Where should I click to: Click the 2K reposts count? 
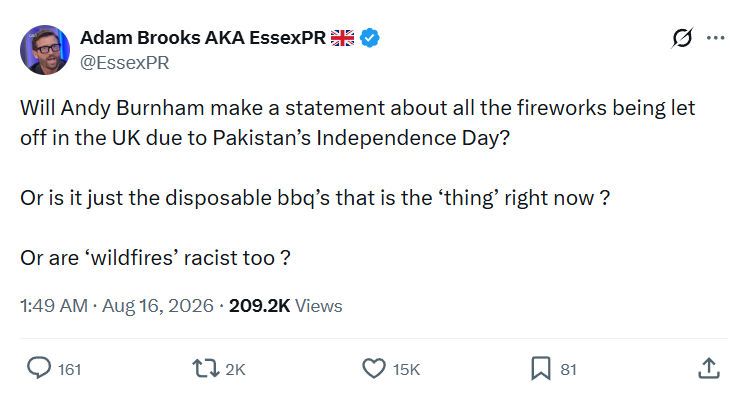point(235,369)
